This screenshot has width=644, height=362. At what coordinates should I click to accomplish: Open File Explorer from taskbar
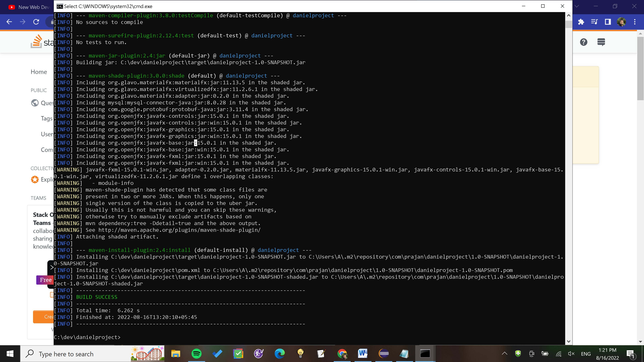pos(175,353)
